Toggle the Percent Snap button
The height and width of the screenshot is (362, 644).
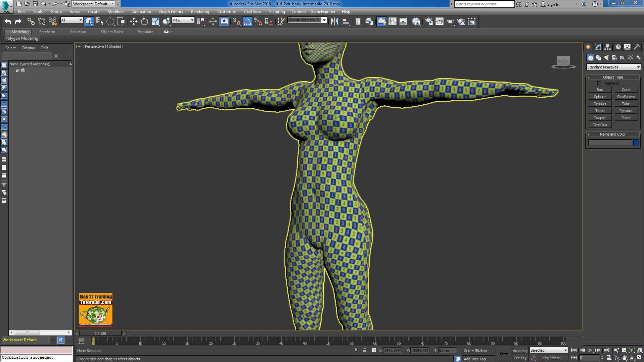[x=258, y=21]
